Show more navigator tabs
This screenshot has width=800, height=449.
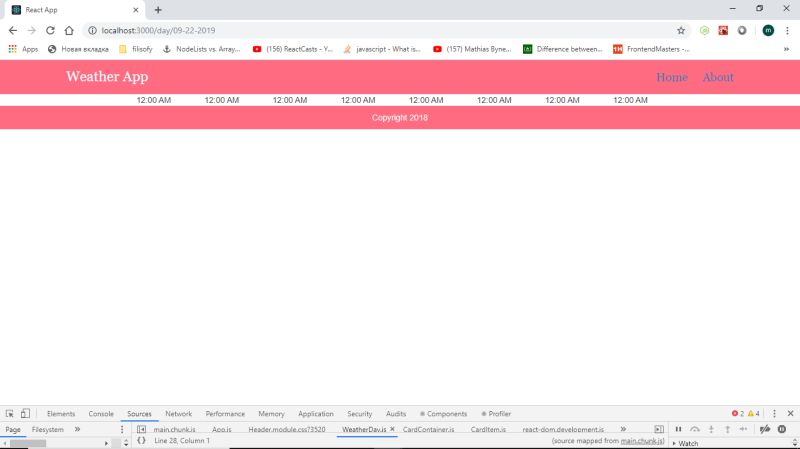point(78,430)
